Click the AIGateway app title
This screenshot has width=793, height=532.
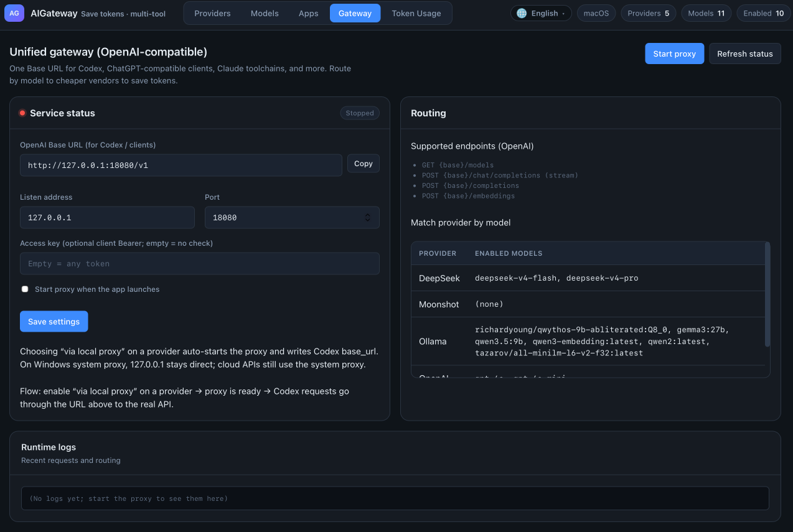tap(54, 13)
